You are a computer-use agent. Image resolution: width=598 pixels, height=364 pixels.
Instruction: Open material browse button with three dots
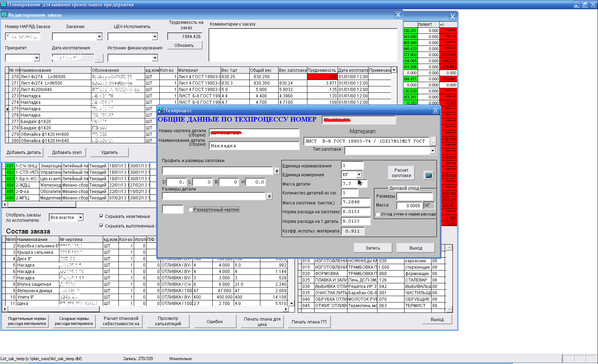pos(433,141)
